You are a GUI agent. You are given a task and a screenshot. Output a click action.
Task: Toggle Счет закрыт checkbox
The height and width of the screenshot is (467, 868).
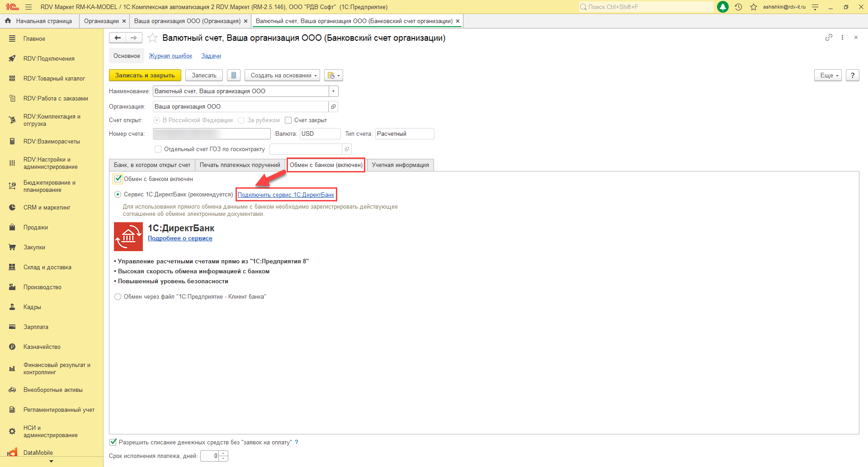coord(288,120)
